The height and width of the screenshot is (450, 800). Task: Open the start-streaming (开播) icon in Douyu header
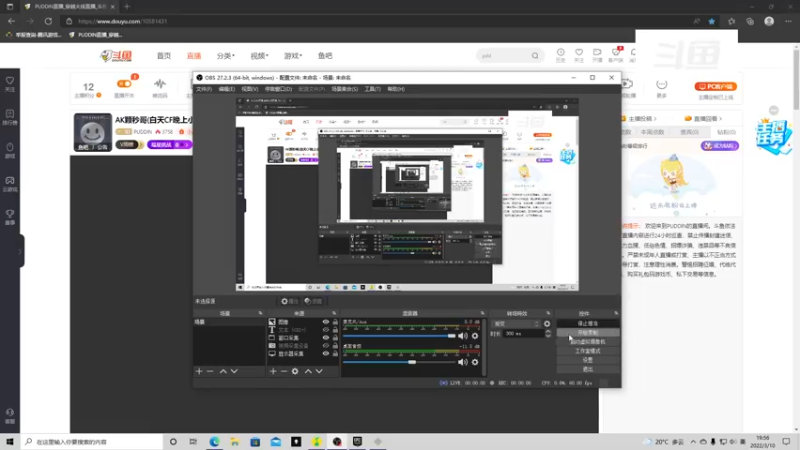(x=597, y=55)
